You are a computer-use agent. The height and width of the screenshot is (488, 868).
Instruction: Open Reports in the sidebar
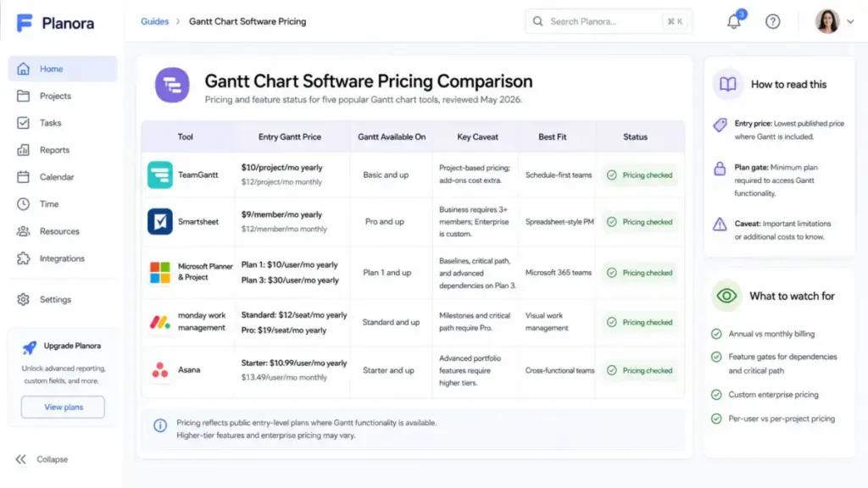click(x=63, y=150)
